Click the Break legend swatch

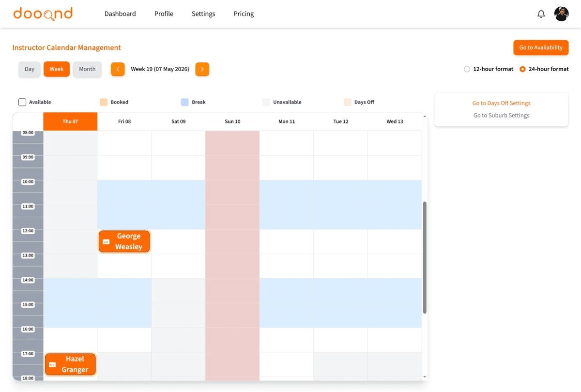185,102
